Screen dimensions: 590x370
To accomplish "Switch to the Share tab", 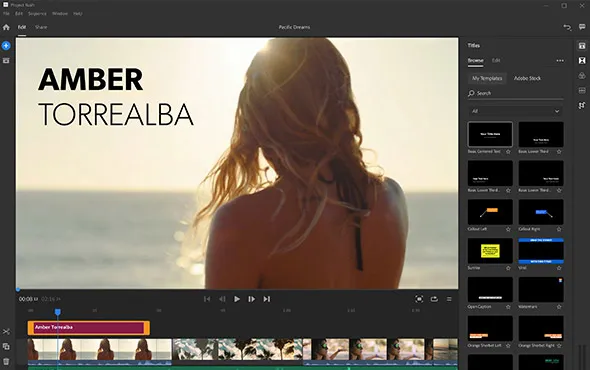I will point(41,27).
